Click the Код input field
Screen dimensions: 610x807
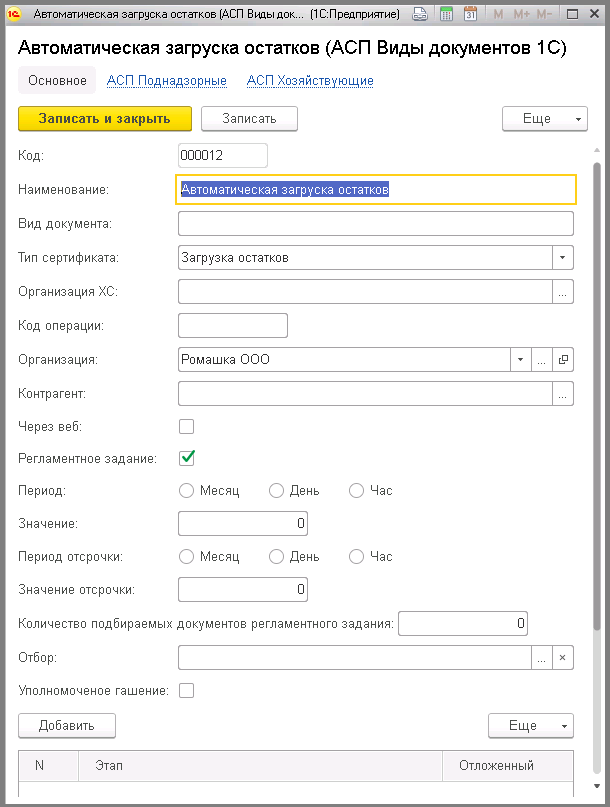pos(223,155)
